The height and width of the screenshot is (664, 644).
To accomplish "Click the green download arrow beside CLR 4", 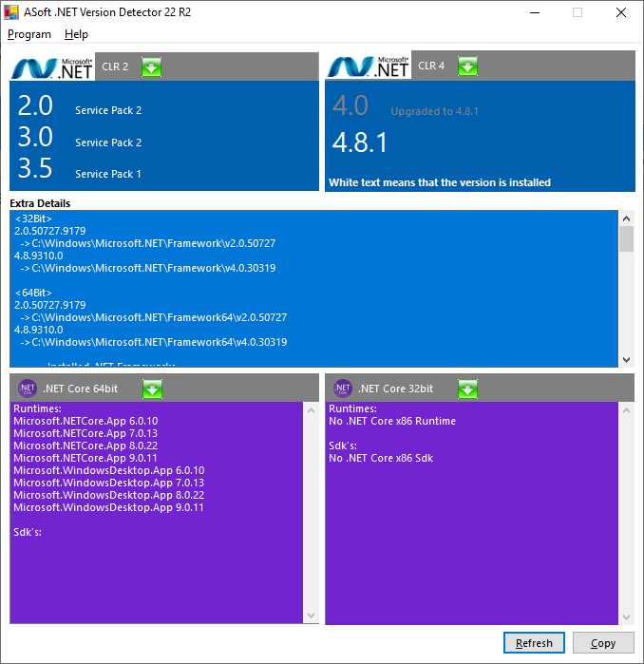I will (x=467, y=66).
